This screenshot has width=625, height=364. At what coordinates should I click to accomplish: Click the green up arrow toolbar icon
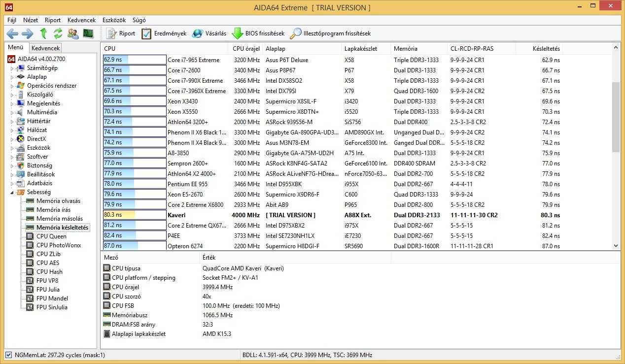click(43, 33)
